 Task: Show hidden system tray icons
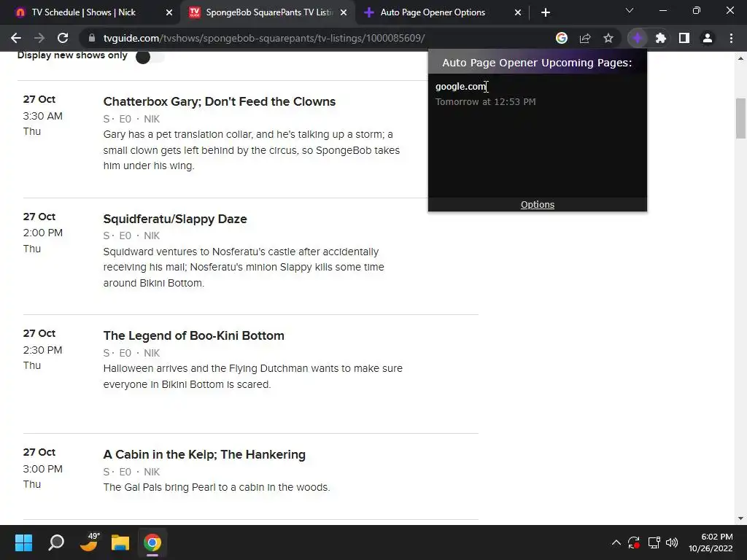click(616, 542)
